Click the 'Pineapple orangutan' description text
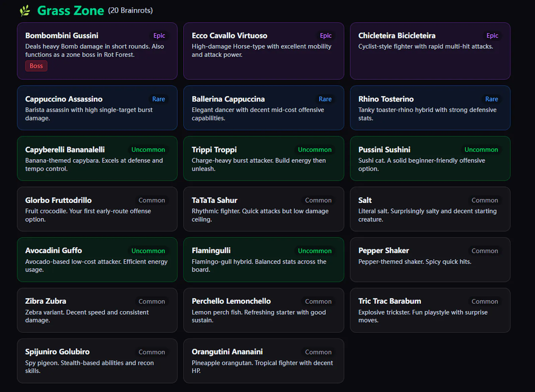535x392 pixels. click(x=262, y=367)
